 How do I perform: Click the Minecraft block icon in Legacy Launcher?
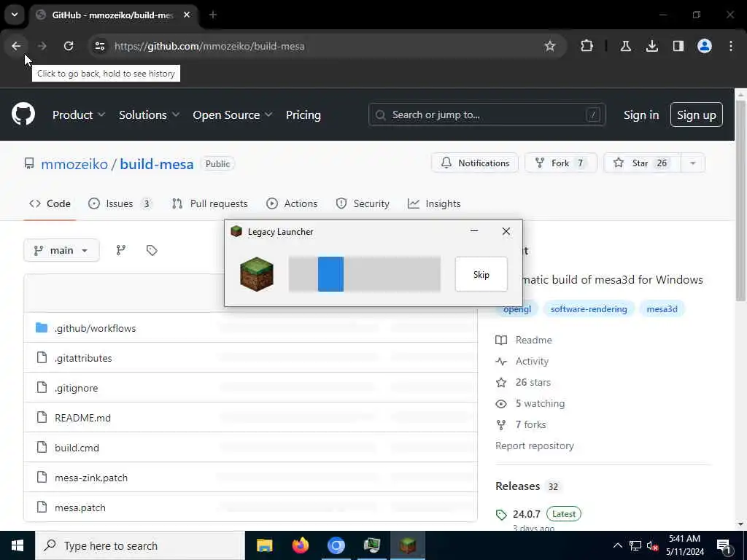coord(257,274)
